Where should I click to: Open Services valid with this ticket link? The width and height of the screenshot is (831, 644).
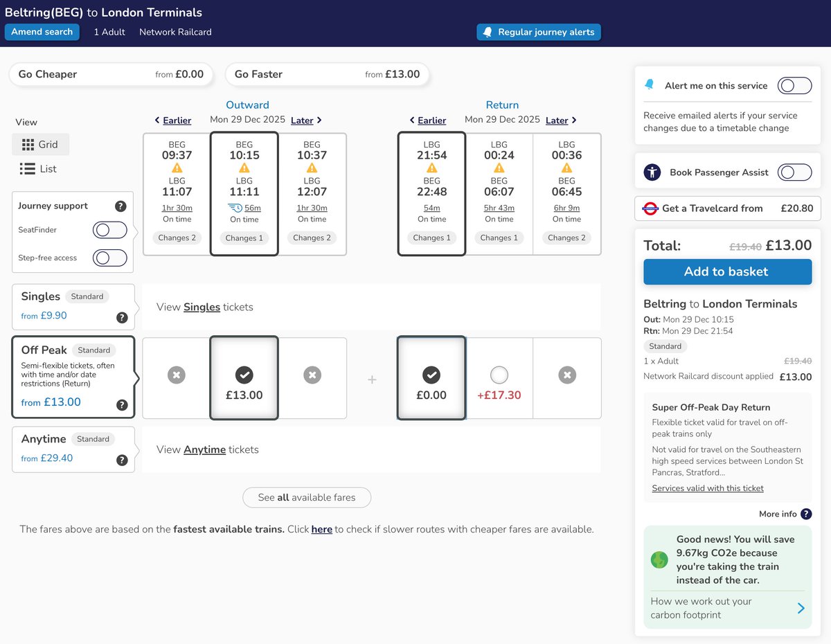708,488
